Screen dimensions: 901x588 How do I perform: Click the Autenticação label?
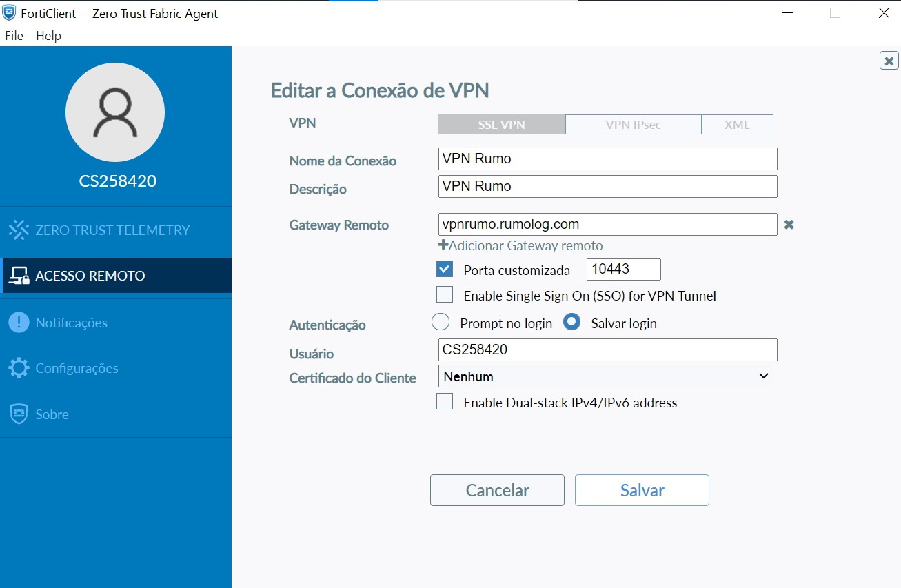click(327, 325)
